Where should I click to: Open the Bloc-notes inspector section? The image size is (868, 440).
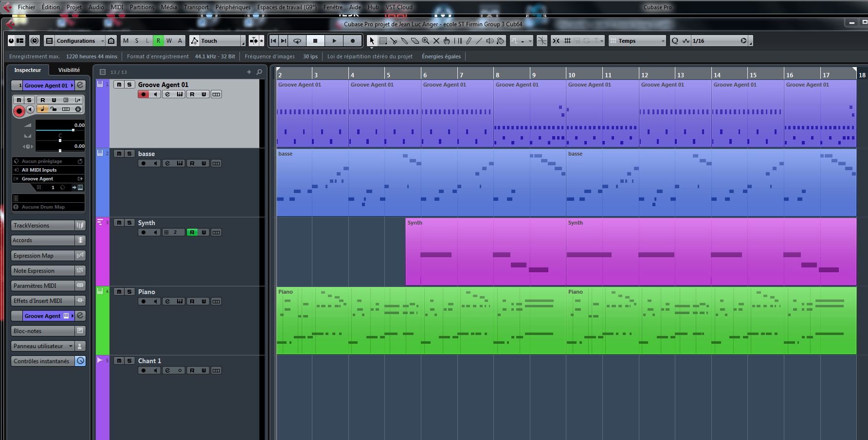(43, 331)
